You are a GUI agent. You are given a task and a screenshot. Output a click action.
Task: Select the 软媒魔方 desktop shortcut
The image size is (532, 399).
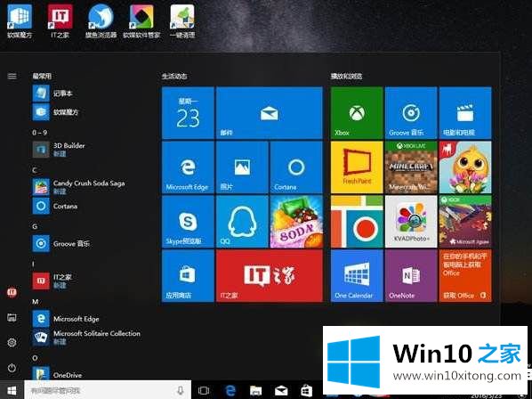(x=20, y=21)
